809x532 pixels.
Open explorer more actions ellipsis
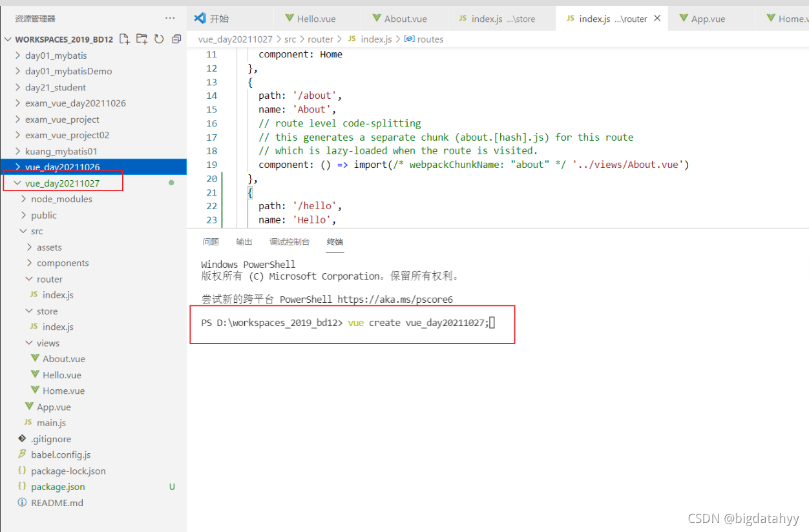coord(170,19)
